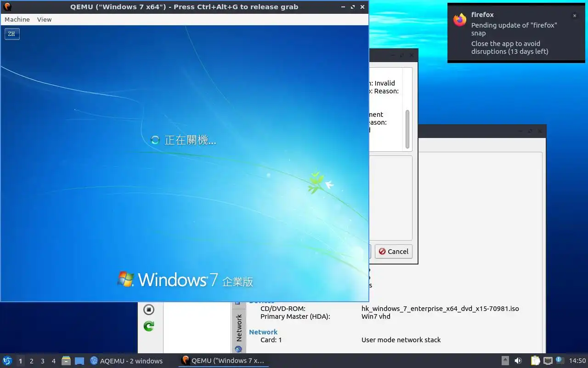Viewport: 588px width, 368px height.
Task: Click the "Card: 1" network entry
Action: pos(271,340)
